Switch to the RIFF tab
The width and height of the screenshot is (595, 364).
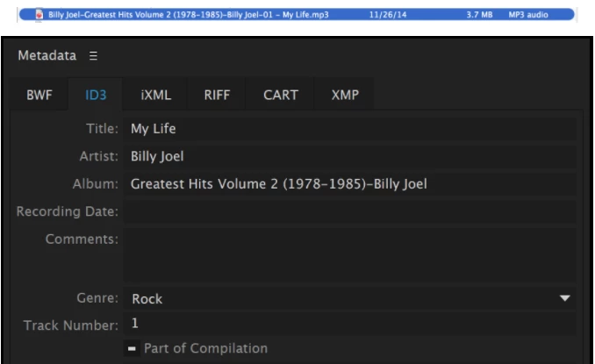pyautogui.click(x=217, y=95)
